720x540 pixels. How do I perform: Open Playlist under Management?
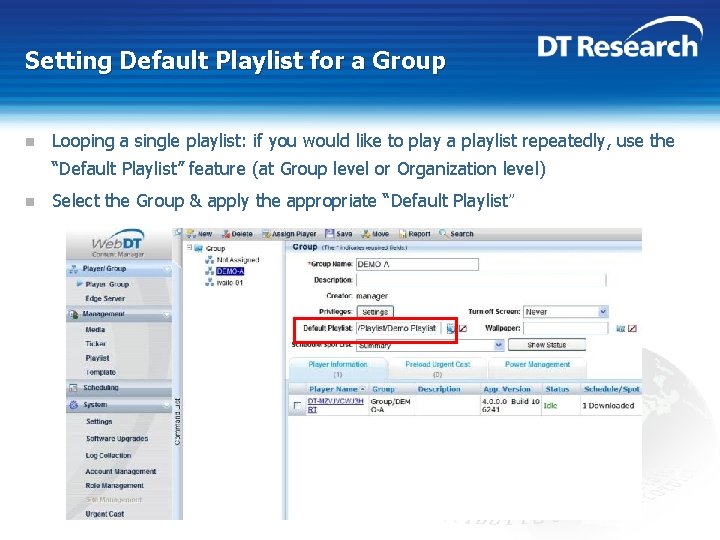pyautogui.click(x=97, y=358)
